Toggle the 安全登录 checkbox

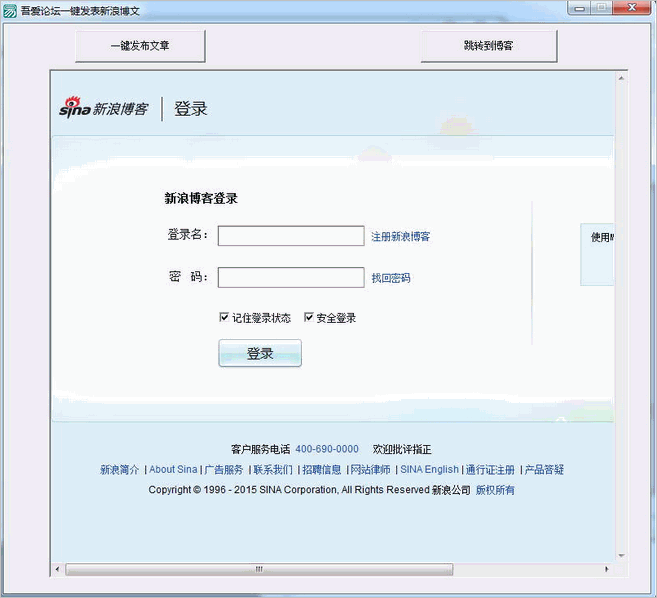point(308,317)
